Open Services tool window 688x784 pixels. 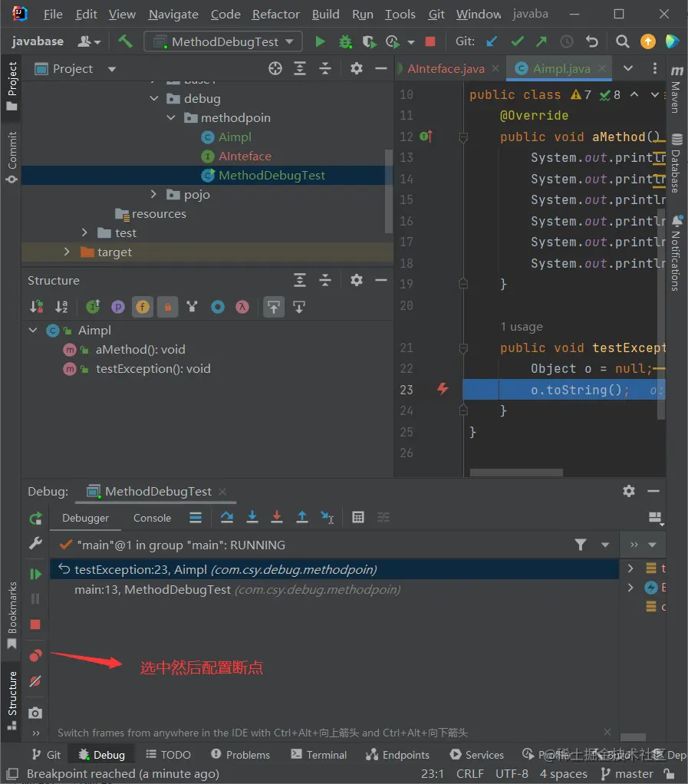[x=476, y=755]
